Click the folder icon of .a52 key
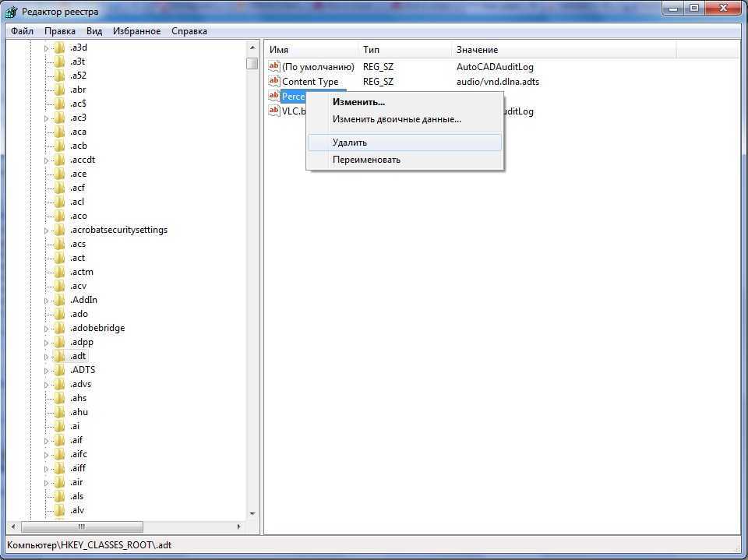 coord(60,76)
